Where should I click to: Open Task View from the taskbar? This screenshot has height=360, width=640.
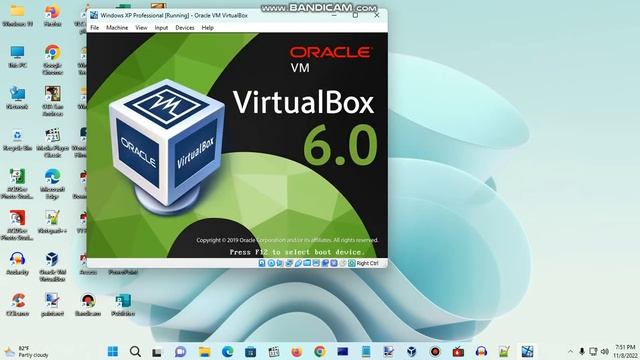(157, 351)
